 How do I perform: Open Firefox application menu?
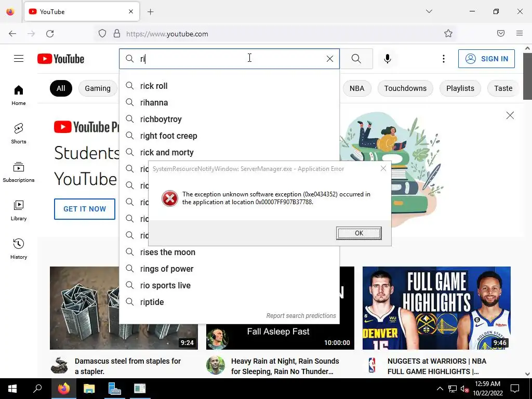(520, 33)
